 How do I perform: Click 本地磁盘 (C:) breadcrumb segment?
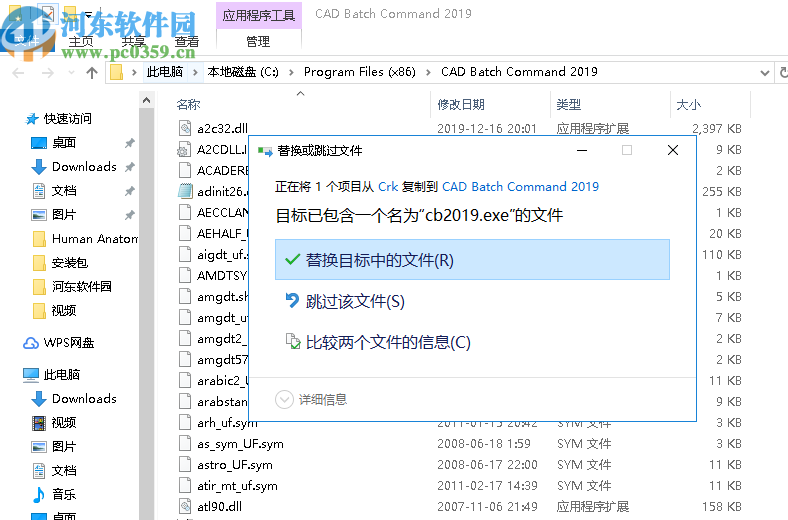(x=243, y=72)
